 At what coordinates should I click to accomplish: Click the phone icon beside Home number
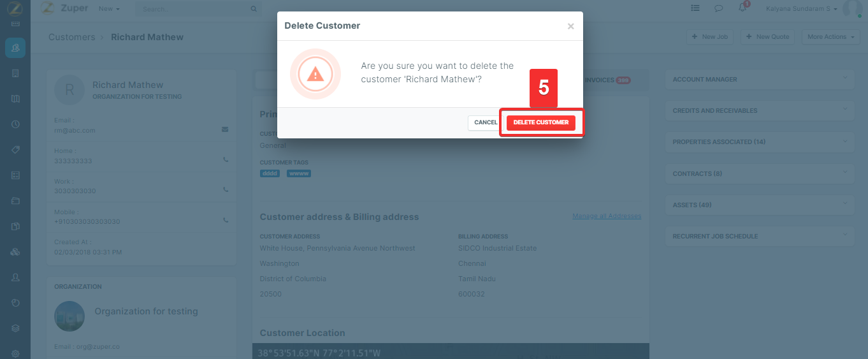click(x=226, y=160)
